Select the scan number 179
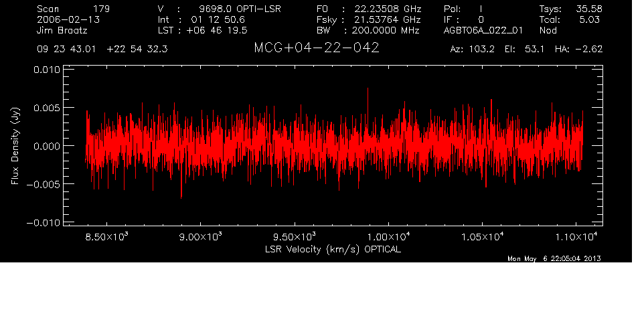This screenshot has width=644, height=328. click(102, 9)
